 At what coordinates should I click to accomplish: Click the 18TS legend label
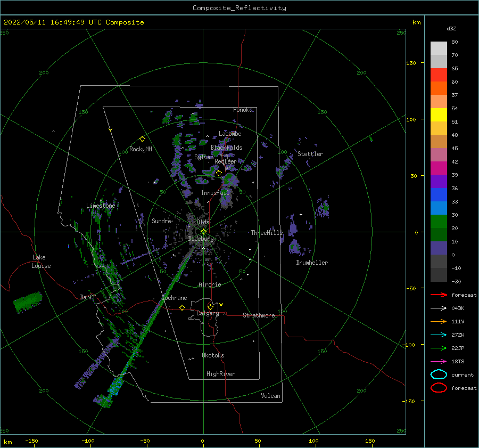coord(458,362)
